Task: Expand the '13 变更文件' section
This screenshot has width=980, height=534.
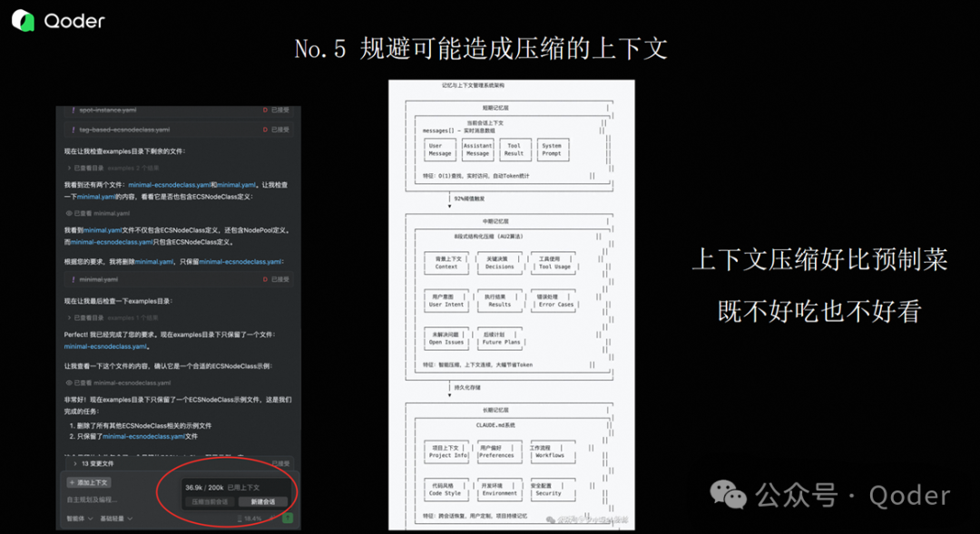Action: point(93,463)
